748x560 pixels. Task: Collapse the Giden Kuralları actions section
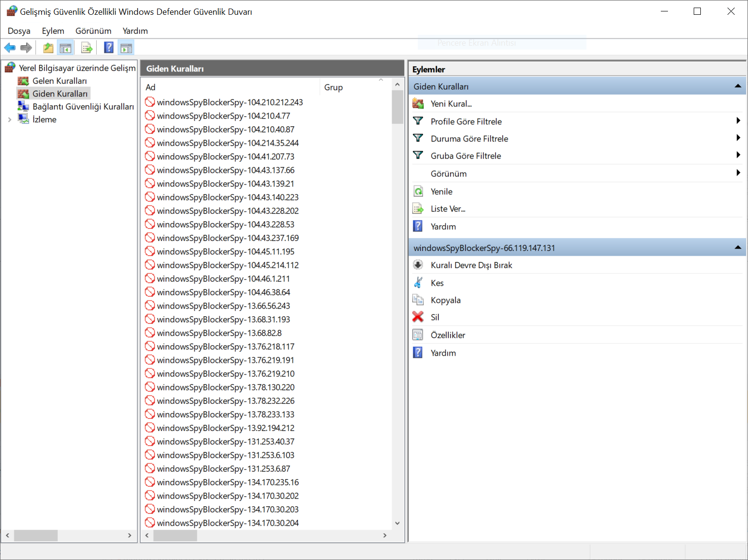738,86
